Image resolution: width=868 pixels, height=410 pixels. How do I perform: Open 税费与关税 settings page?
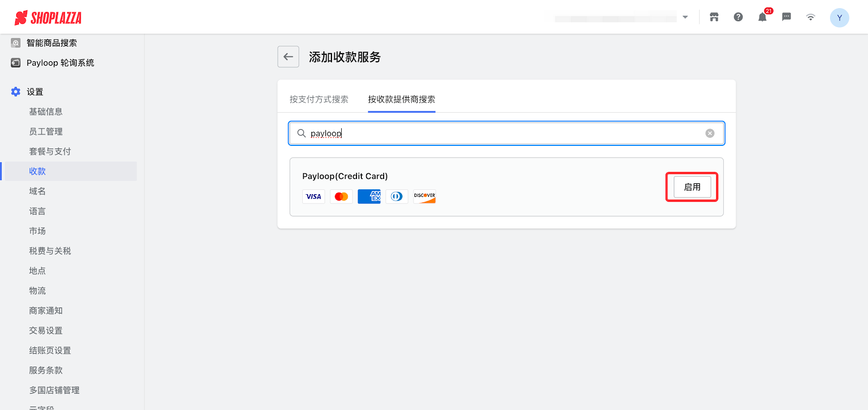click(50, 251)
